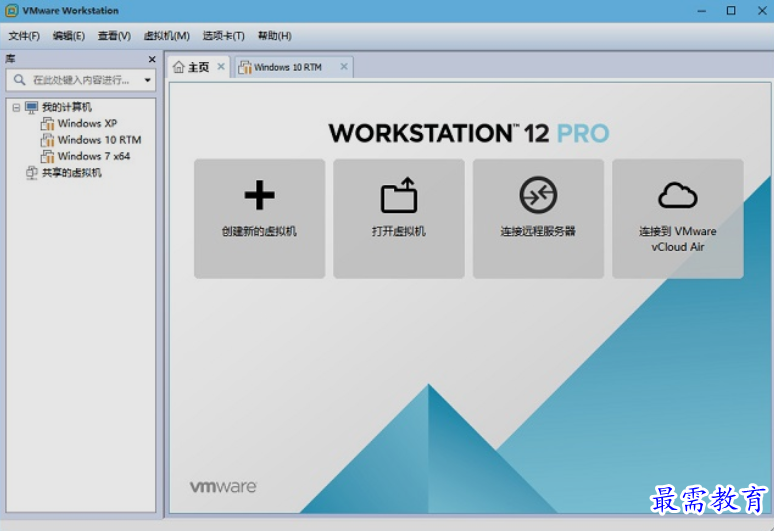
Task: Click the vmware logo at the page bottom
Action: (223, 487)
